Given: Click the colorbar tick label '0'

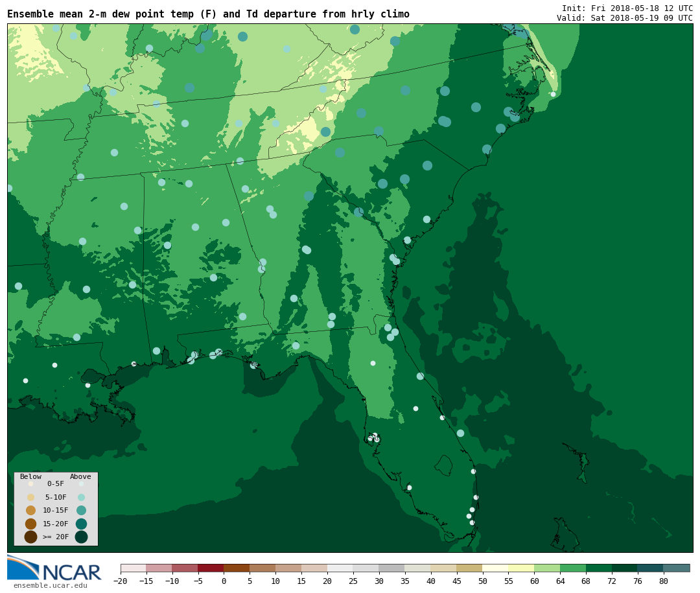Looking at the screenshot, I should [224, 581].
